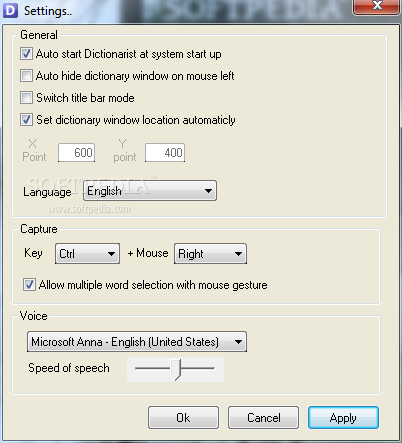Expand the capture Key dropdown set to Ctrl
The width and height of the screenshot is (402, 443).
87,254
